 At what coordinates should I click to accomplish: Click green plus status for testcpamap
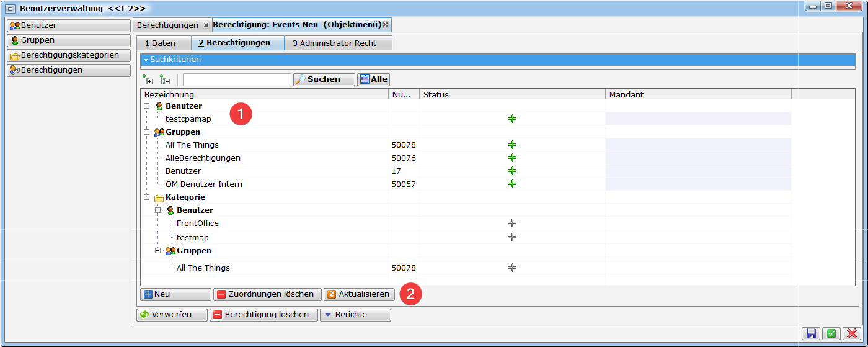tap(511, 119)
